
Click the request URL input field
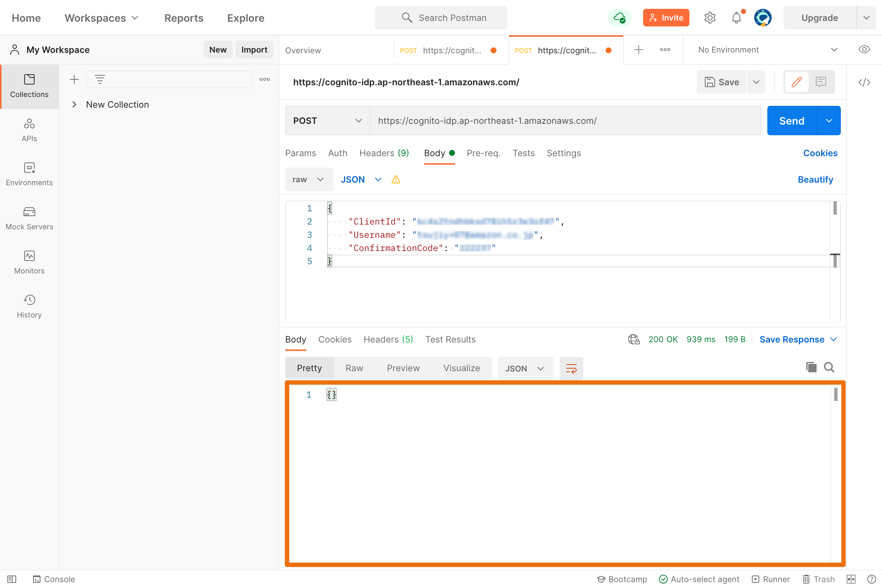coord(566,121)
